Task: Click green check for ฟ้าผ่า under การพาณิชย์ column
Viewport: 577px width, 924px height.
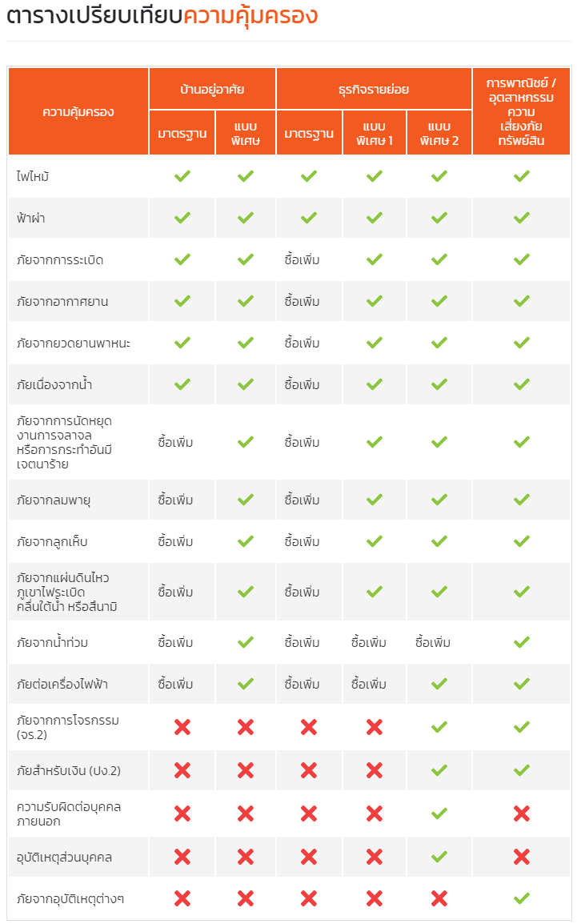Action: pos(521,218)
